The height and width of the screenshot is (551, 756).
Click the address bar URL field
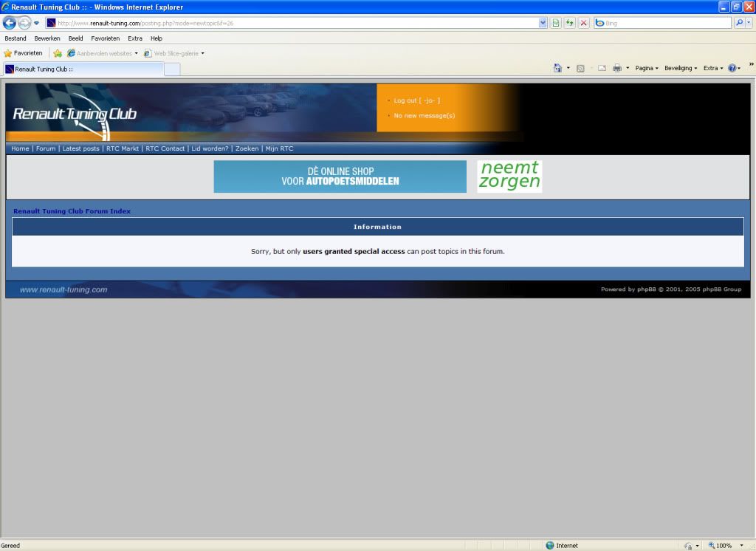[x=292, y=23]
